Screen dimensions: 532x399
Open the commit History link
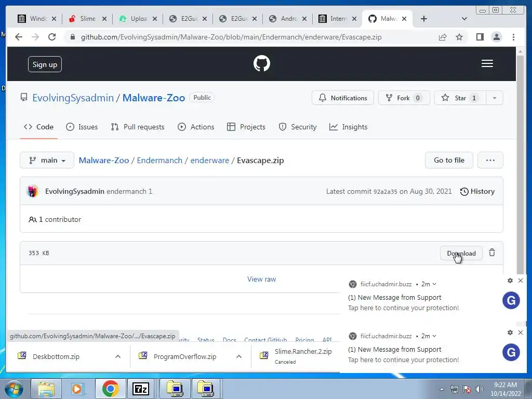[477, 191]
